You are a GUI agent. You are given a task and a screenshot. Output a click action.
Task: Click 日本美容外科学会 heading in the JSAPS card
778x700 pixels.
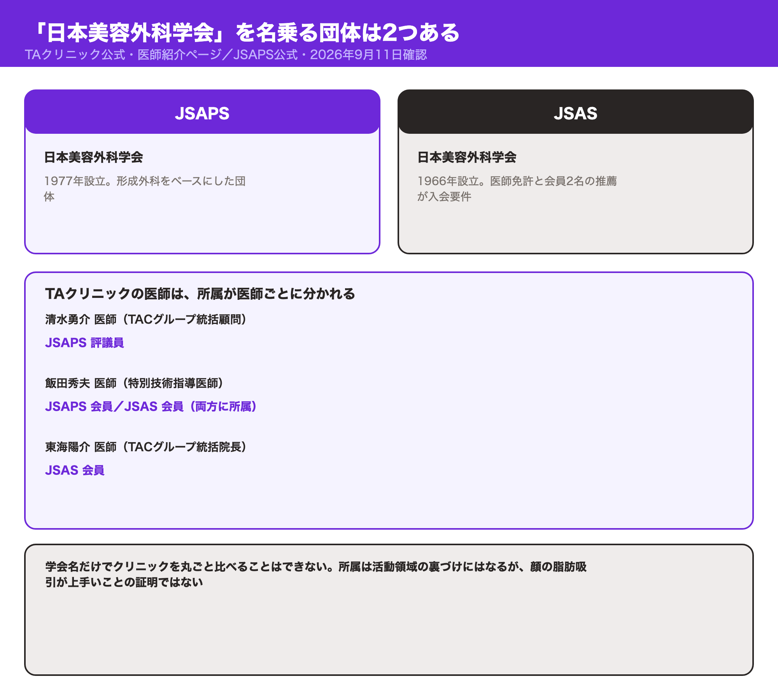point(94,157)
